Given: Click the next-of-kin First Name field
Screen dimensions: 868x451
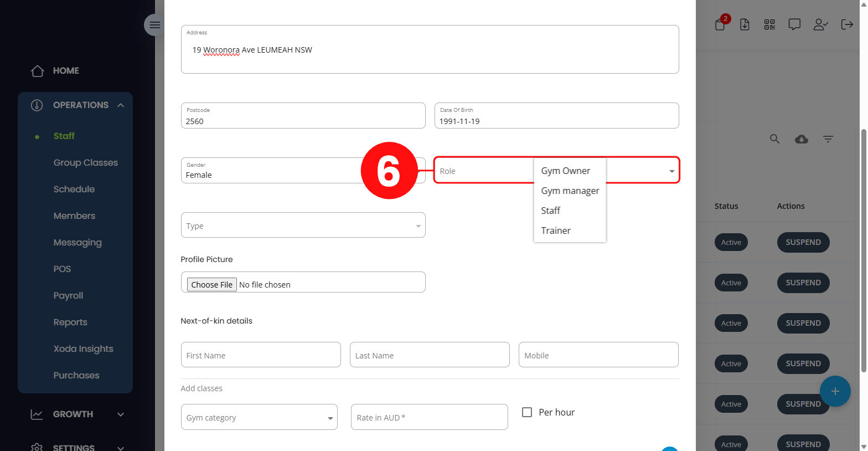Looking at the screenshot, I should (x=261, y=355).
